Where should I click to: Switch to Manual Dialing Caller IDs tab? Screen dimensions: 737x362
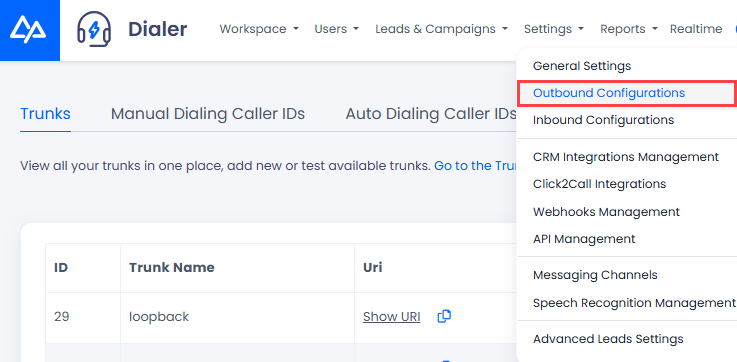click(208, 114)
